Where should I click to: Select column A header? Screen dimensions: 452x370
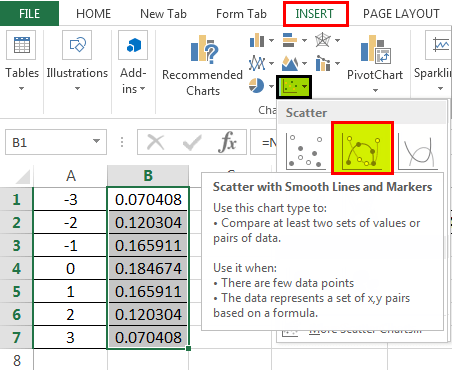[70, 175]
